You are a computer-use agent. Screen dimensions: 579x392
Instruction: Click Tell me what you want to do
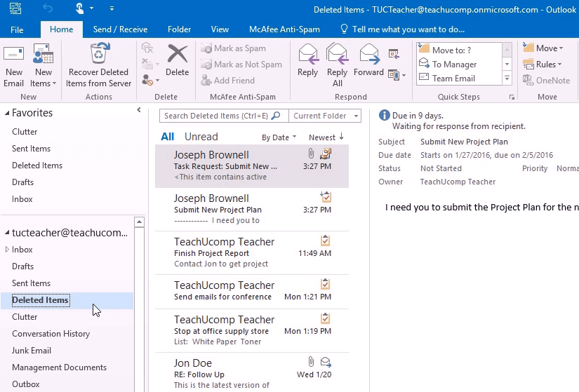[403, 29]
